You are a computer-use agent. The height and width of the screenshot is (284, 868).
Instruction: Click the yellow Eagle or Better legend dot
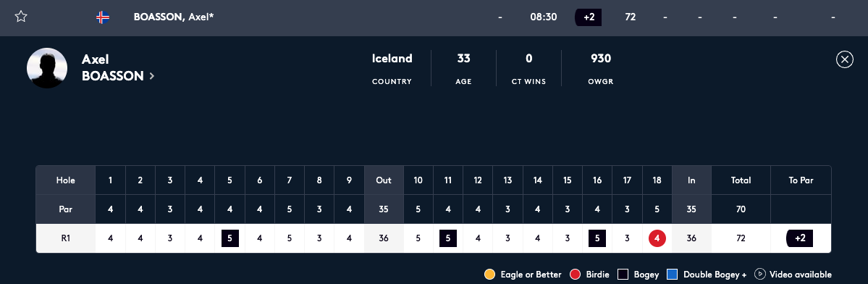(489, 274)
